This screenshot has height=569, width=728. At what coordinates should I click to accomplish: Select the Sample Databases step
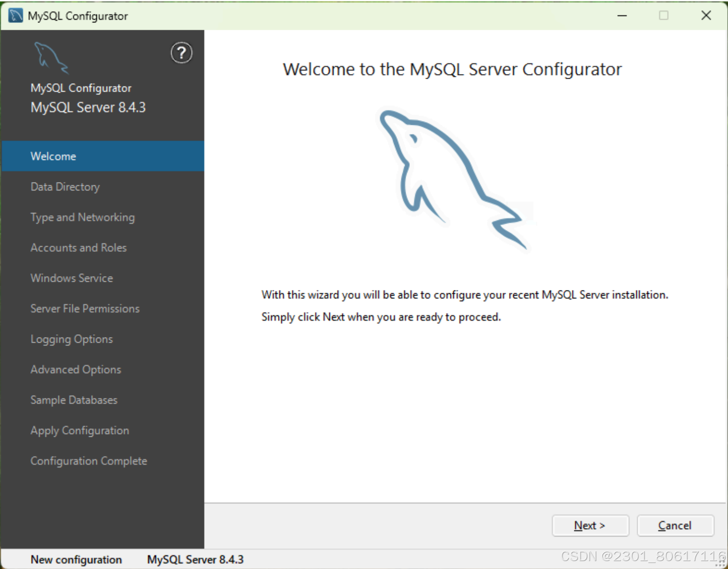(x=74, y=400)
